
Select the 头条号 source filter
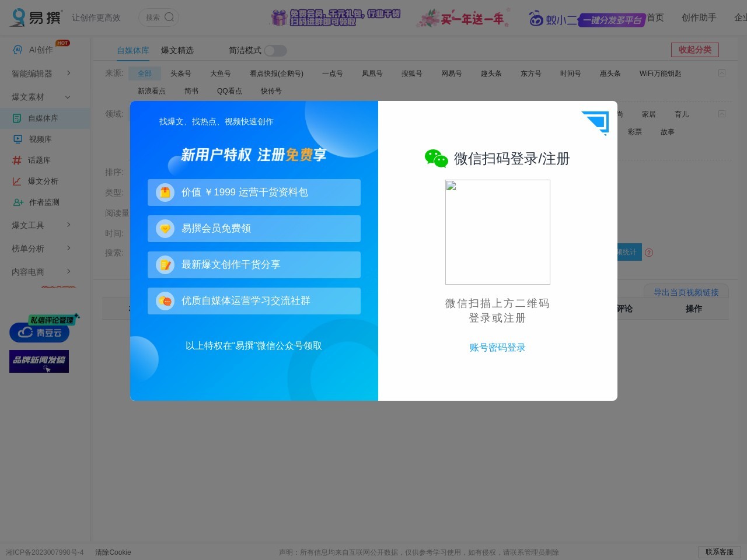click(x=181, y=73)
